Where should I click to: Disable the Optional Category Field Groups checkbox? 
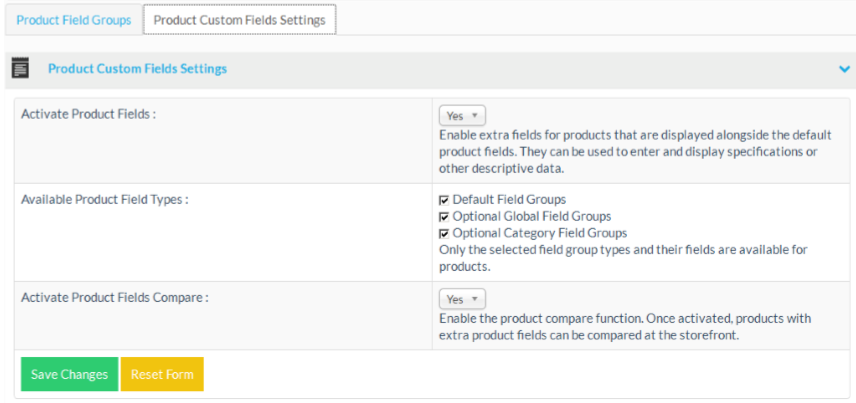click(x=444, y=234)
